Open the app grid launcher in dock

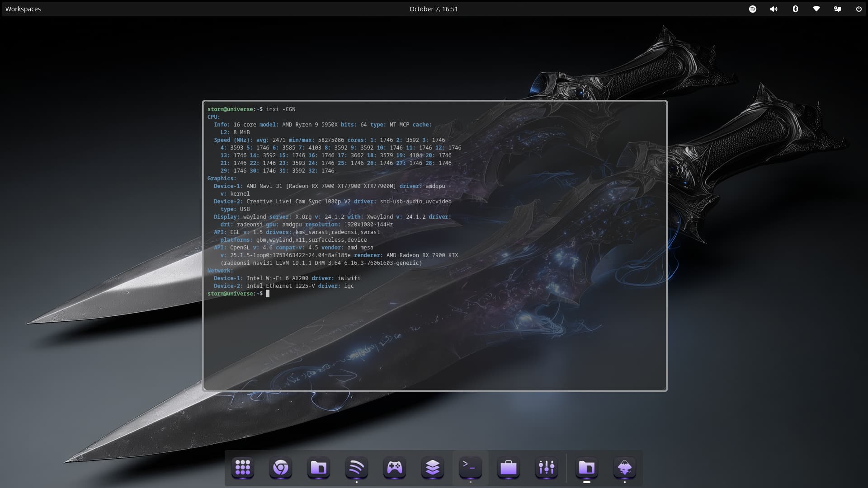(243, 468)
